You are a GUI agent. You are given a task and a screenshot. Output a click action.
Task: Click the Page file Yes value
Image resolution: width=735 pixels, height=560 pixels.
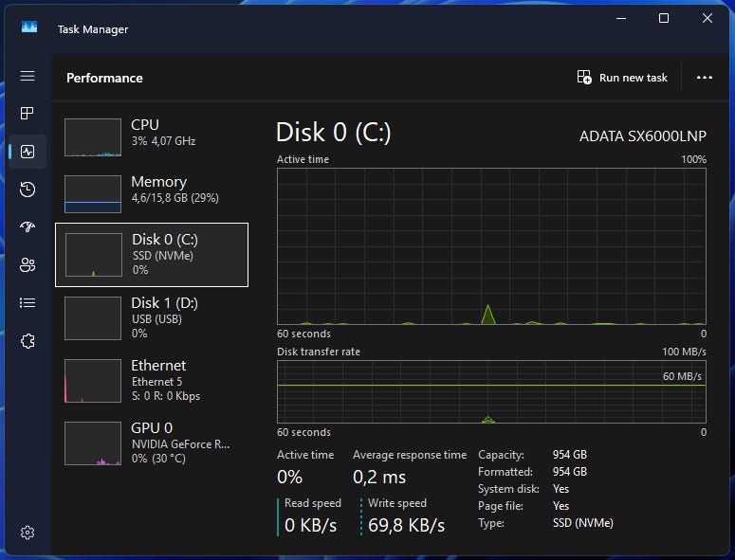[560, 506]
